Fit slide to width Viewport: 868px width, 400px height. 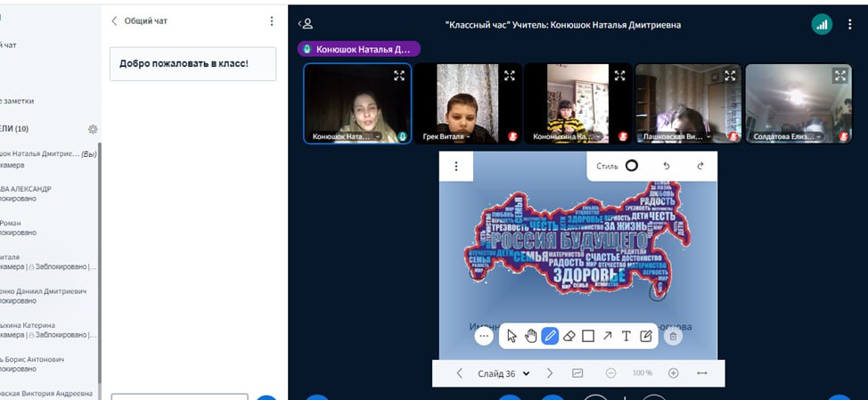tap(702, 373)
